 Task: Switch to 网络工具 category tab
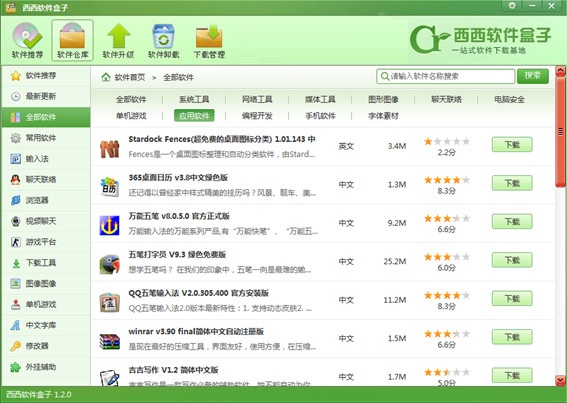[x=257, y=99]
